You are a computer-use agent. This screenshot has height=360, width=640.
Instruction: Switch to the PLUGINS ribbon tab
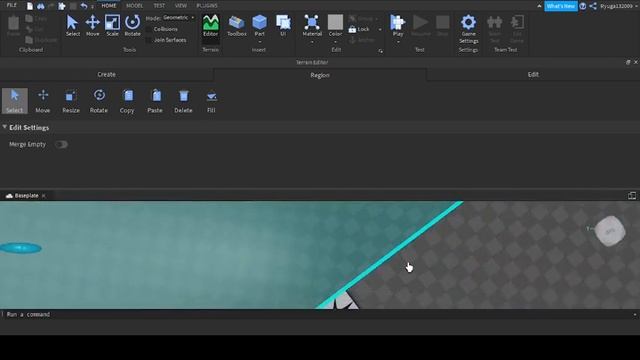tap(207, 6)
